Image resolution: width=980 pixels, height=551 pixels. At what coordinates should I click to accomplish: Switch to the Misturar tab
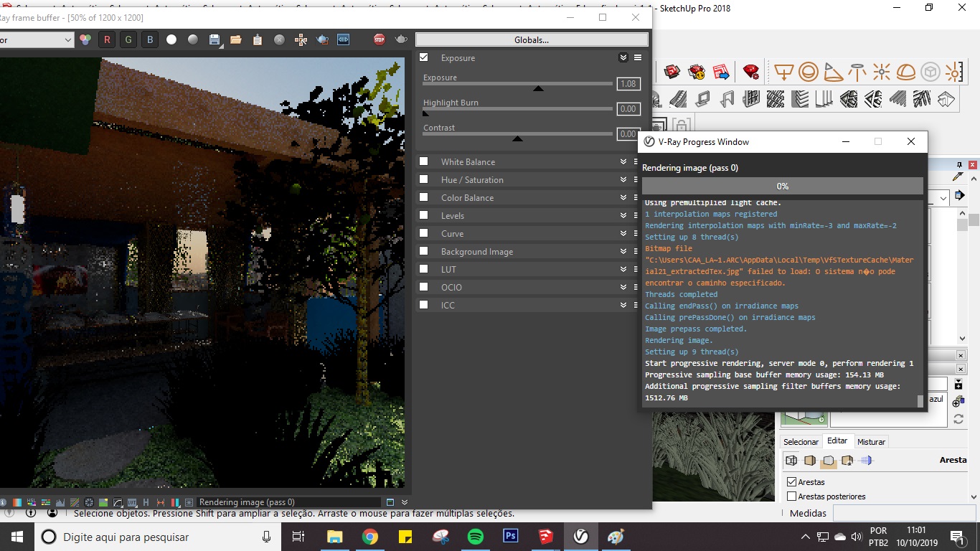[871, 442]
